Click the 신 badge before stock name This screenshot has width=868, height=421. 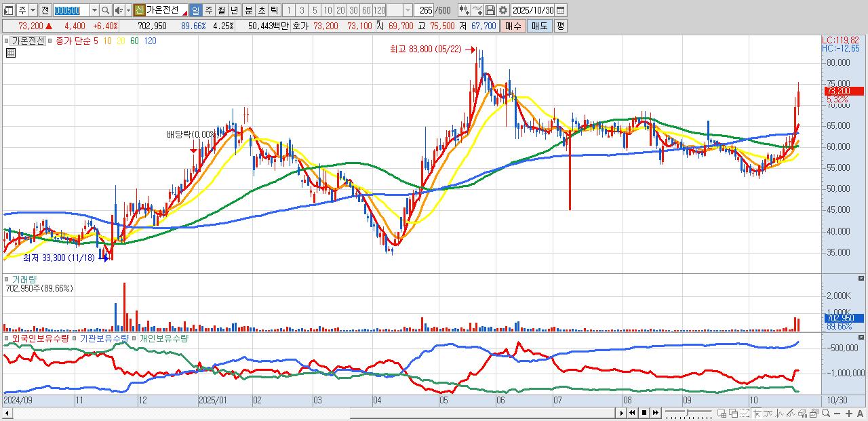point(139,10)
